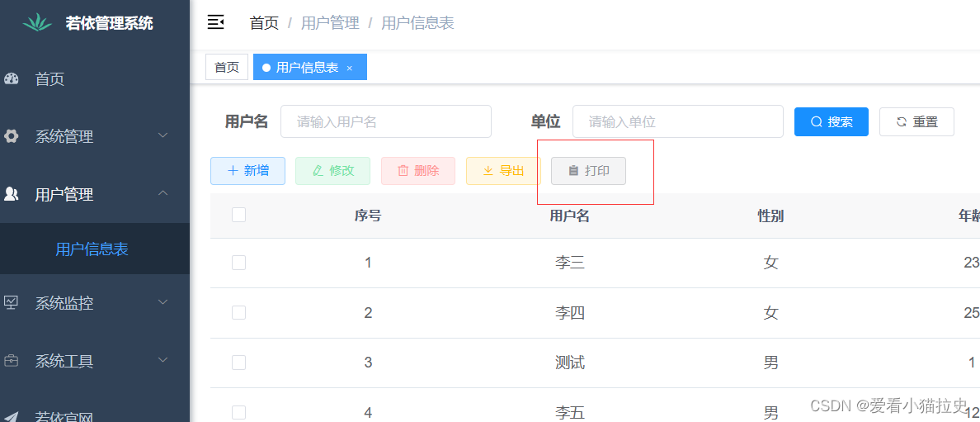Click the monitor icon beside 系统监控
Viewport: 980px width, 422px height.
coord(12,303)
